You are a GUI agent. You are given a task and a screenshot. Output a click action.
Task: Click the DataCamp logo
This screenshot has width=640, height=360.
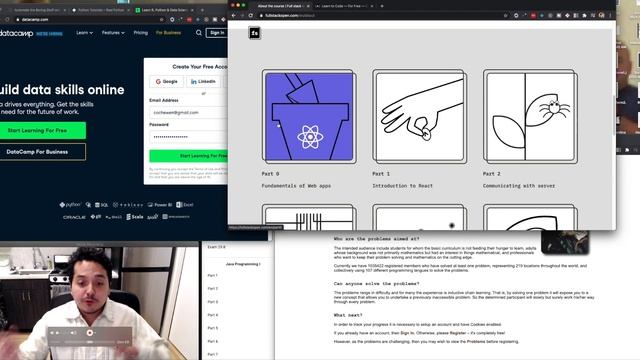coord(16,33)
